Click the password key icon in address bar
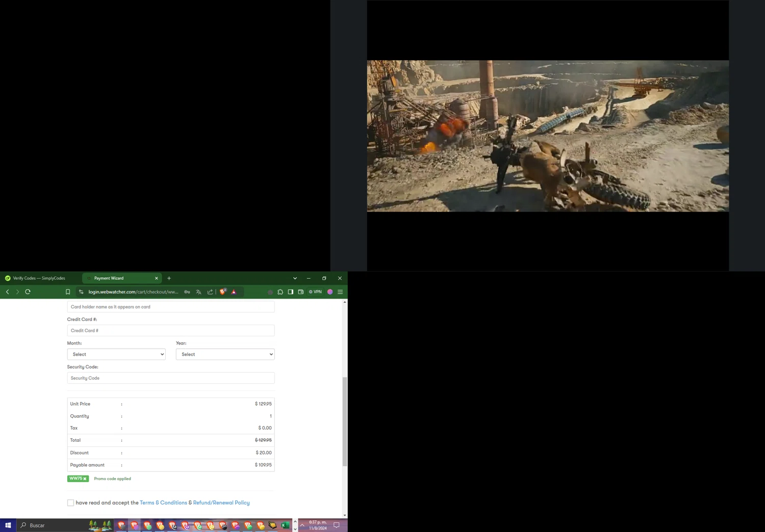Image resolution: width=765 pixels, height=532 pixels. pyautogui.click(x=187, y=292)
